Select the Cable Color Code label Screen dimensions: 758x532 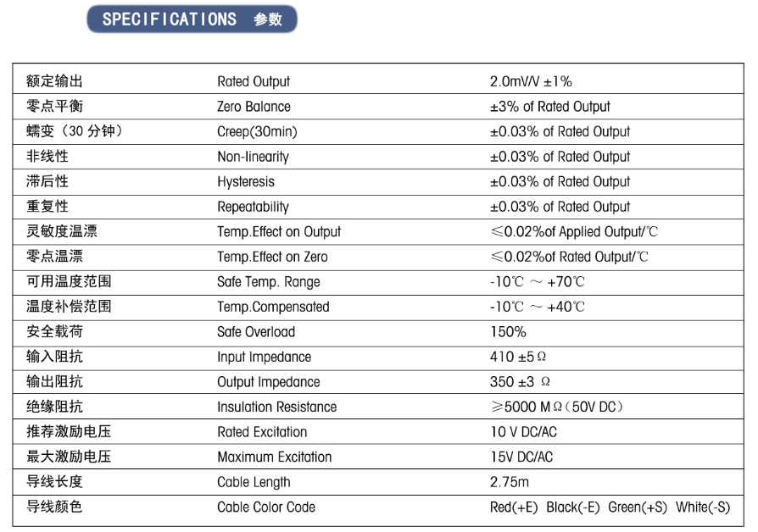coord(266,507)
